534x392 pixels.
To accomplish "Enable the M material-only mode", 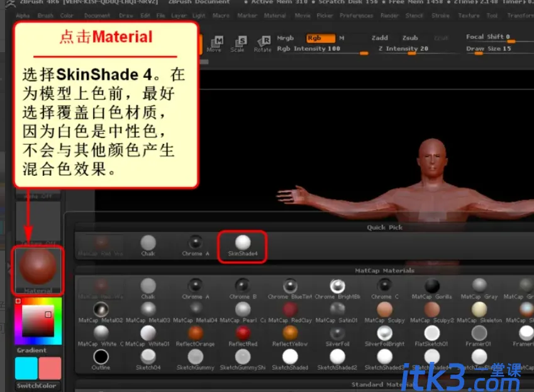I will coord(342,38).
